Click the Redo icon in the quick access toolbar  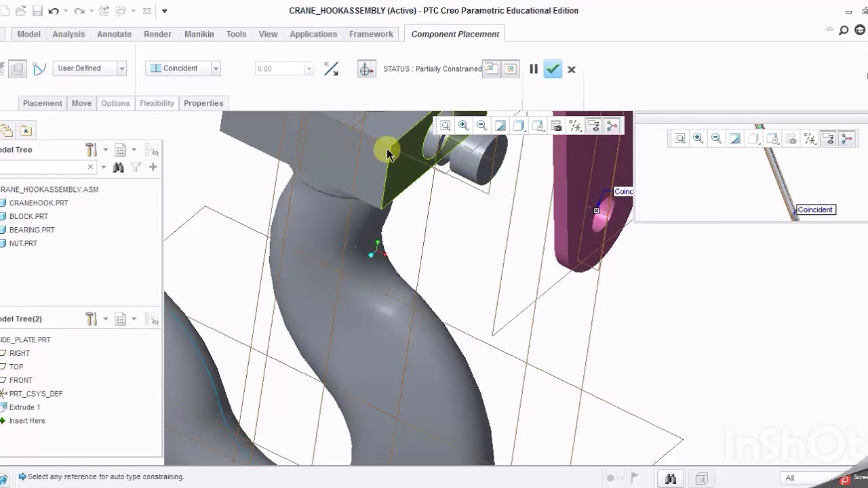click(79, 11)
